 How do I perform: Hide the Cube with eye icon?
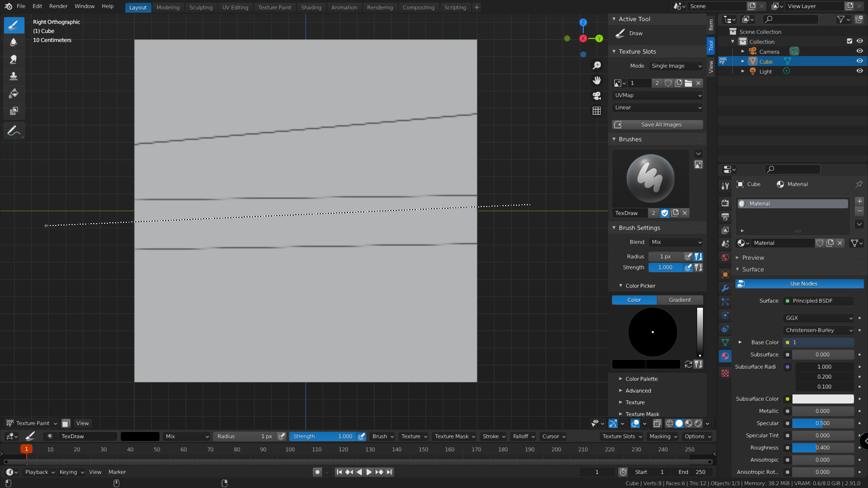click(859, 61)
